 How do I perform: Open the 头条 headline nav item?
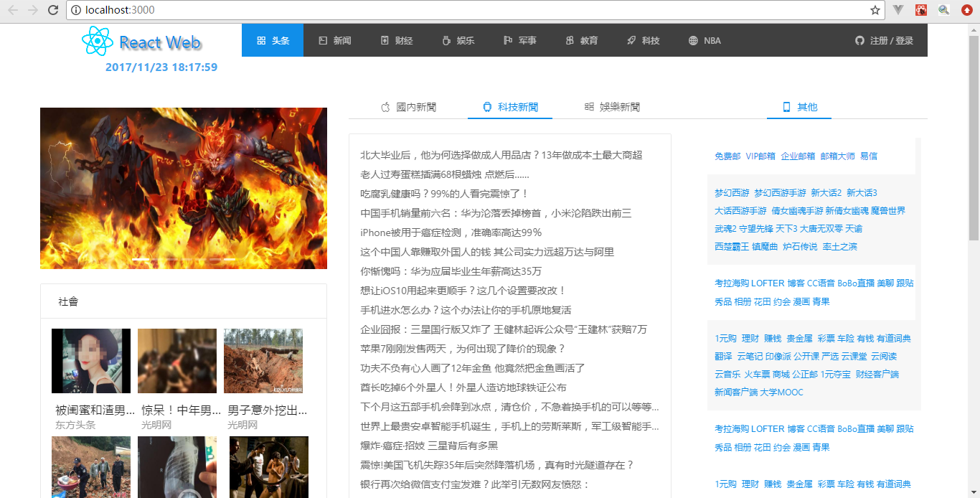click(x=273, y=40)
